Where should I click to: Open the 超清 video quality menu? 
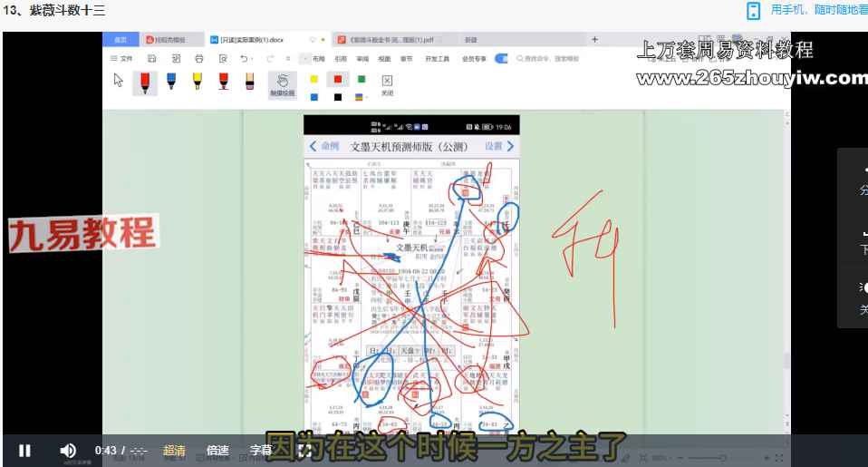pyautogui.click(x=174, y=450)
